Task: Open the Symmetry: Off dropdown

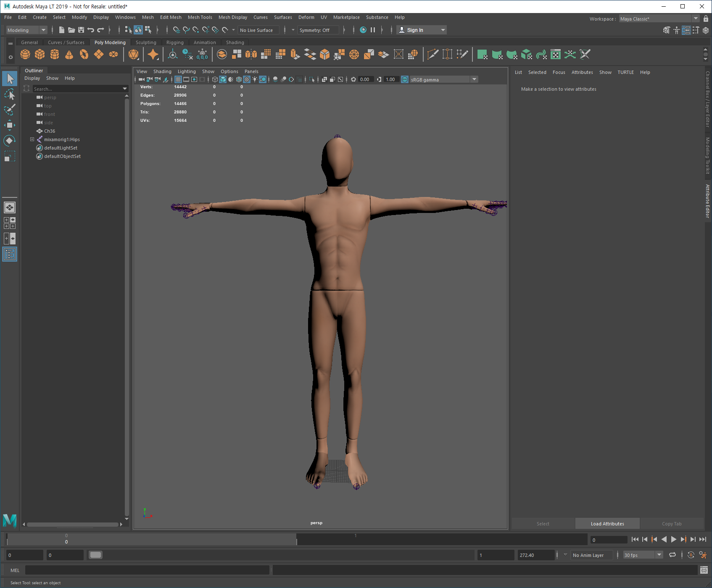Action: click(x=318, y=30)
